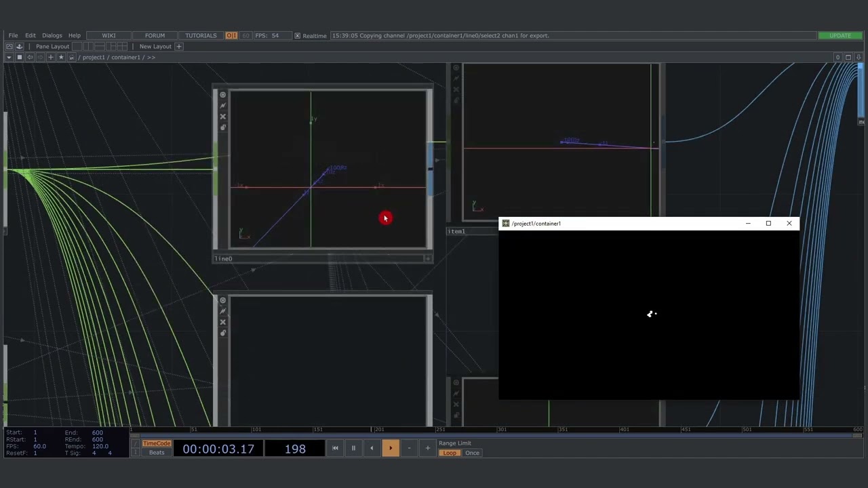868x488 pixels.
Task: Toggle the lock flag on line0 node
Action: 222,127
